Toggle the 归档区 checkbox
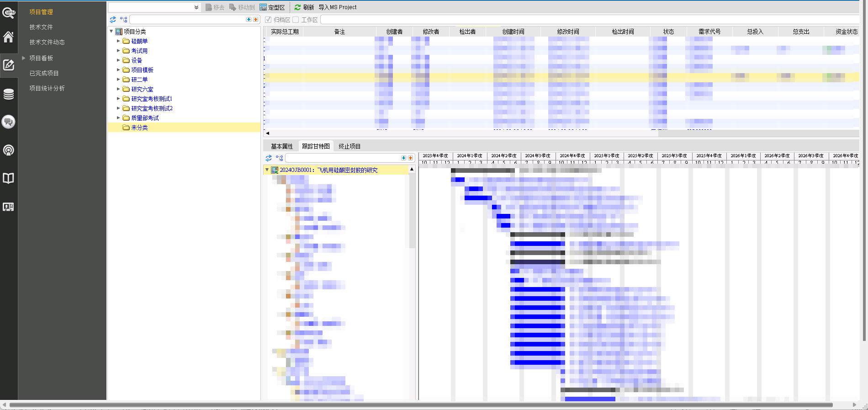Viewport: 868px width, 410px height. (268, 20)
